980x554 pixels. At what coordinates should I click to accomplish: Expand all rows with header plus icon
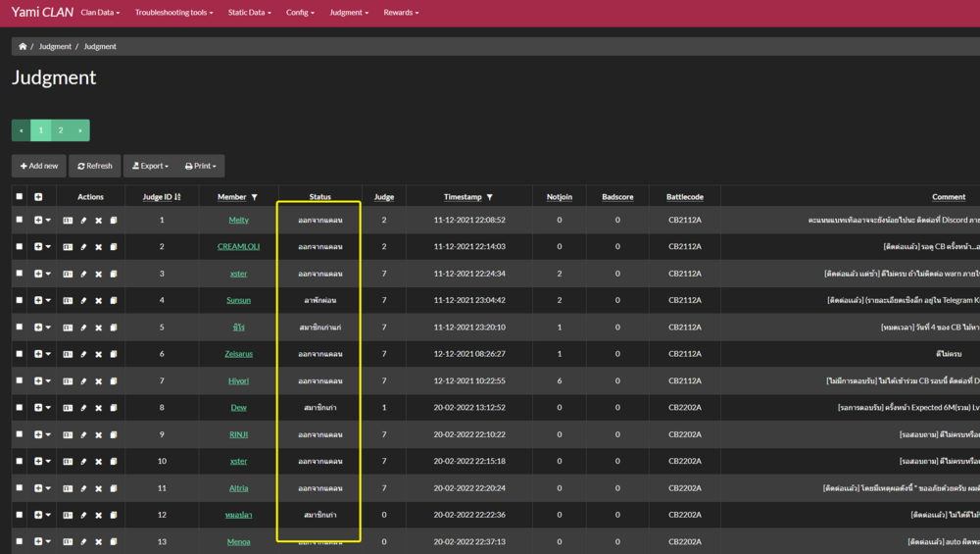(x=38, y=197)
